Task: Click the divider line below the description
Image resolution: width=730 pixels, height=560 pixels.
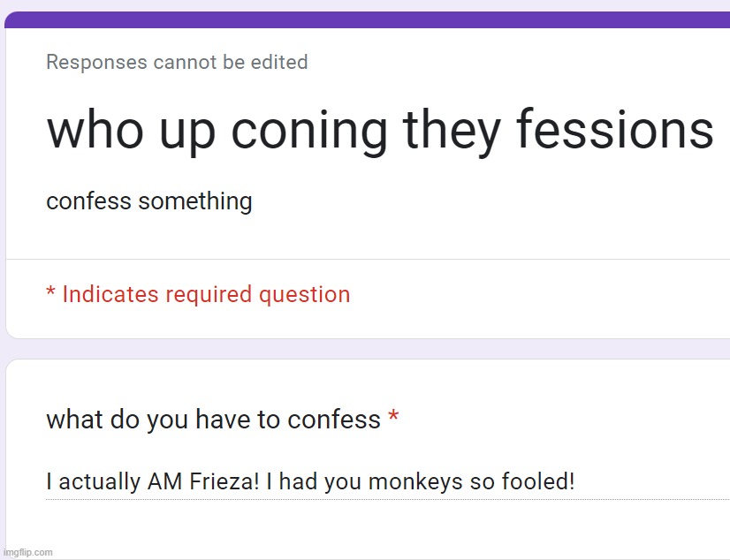Action: pos(368,259)
